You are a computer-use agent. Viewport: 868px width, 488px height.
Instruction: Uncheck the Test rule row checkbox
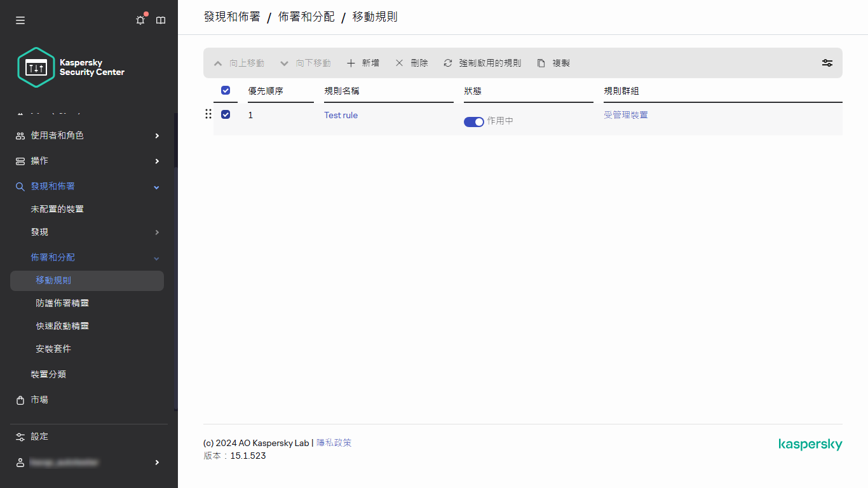[226, 114]
